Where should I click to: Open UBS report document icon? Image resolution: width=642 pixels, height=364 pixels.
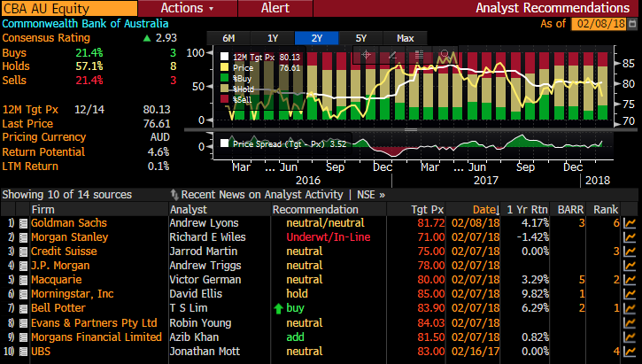click(23, 352)
